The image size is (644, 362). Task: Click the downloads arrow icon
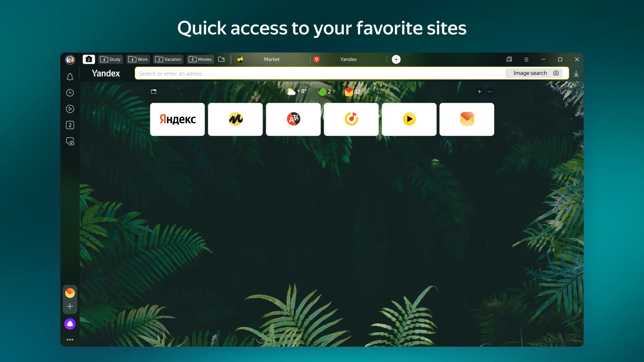pos(576,73)
